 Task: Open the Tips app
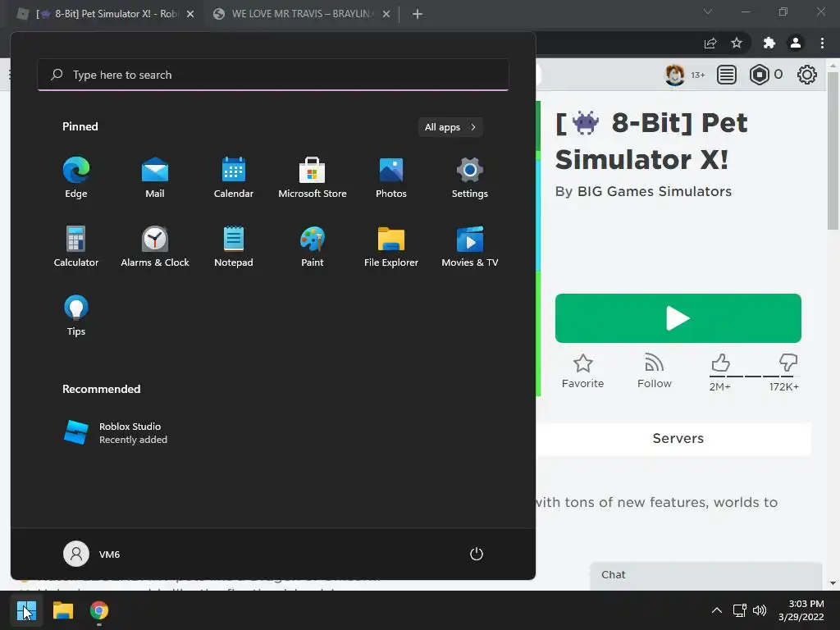[76, 315]
